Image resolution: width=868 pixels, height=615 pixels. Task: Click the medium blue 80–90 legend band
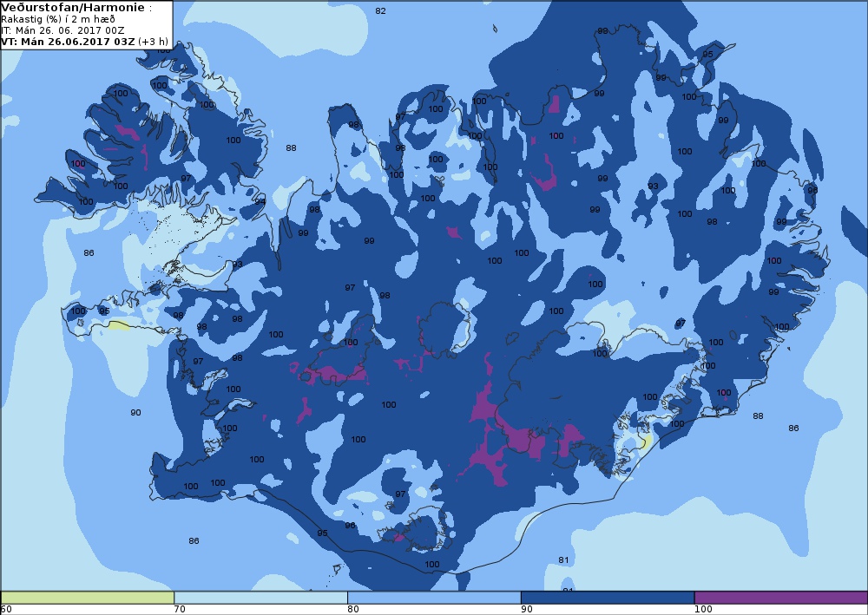[434, 598]
